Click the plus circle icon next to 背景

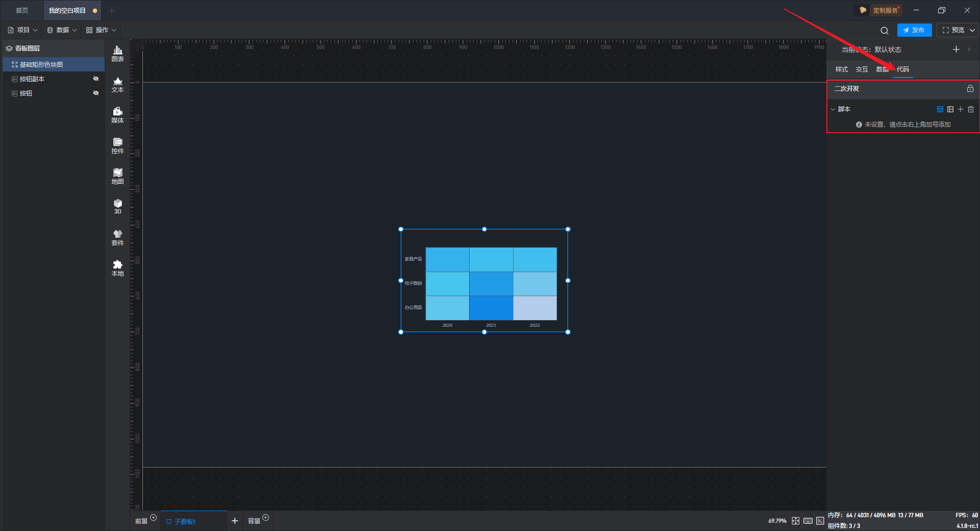(265, 518)
